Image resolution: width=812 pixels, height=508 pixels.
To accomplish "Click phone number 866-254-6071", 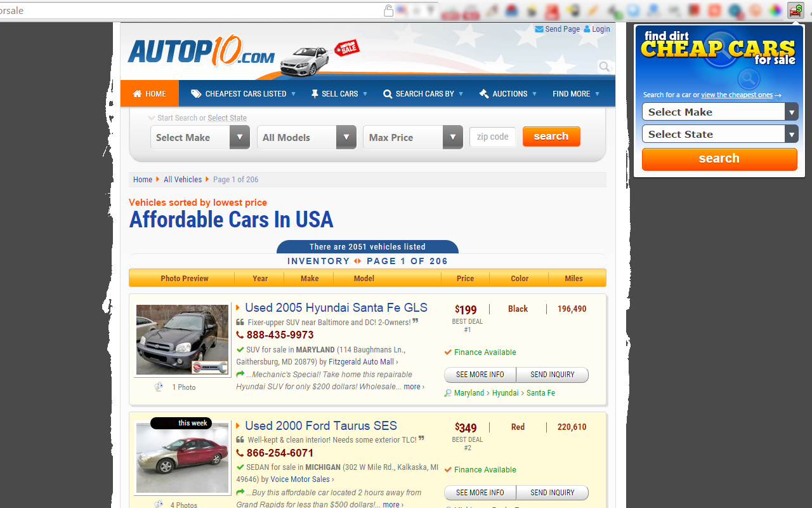I will [x=280, y=453].
